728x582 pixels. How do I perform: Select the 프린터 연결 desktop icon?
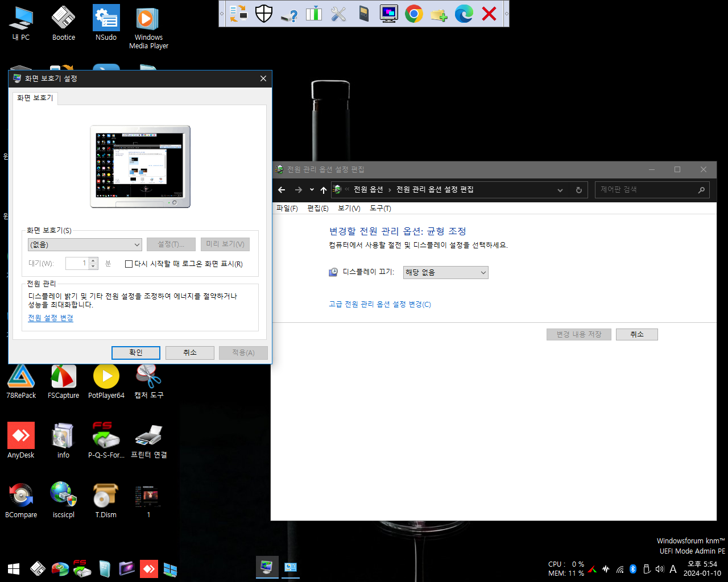point(148,440)
